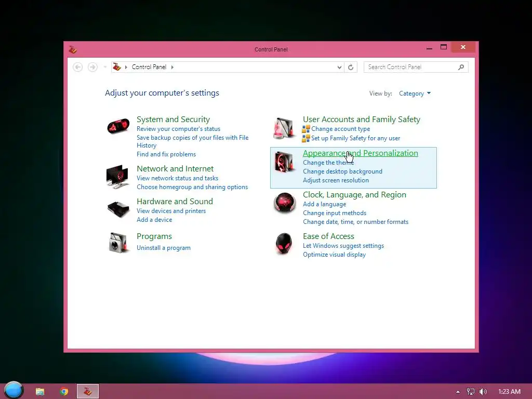
Task: Click the shield icon beside Change account type
Action: pos(305,129)
